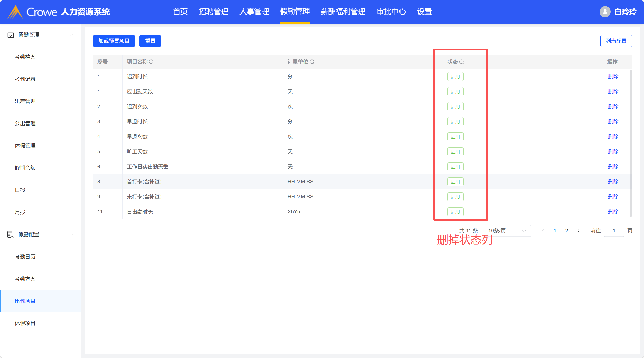Switch to 薪酬福利管理 top menu
Viewport: 644px width, 358px height.
point(343,12)
